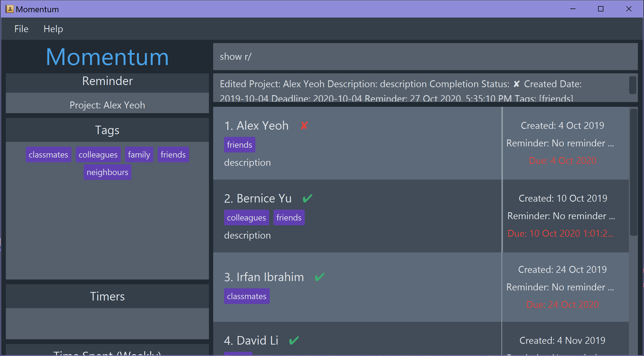Open the Help menu
This screenshot has width=644, height=356.
pos(53,29)
